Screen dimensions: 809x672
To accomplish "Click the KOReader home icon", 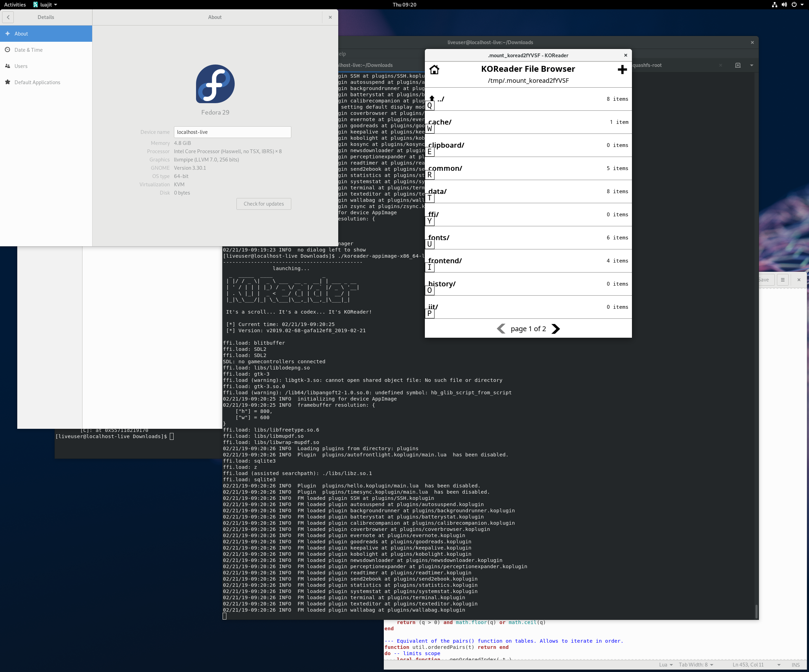I will (435, 70).
